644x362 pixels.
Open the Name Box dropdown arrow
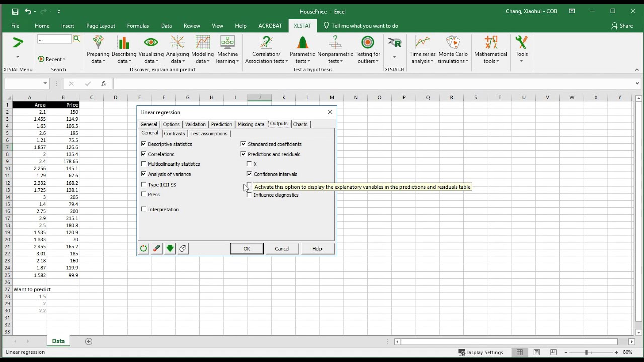45,84
